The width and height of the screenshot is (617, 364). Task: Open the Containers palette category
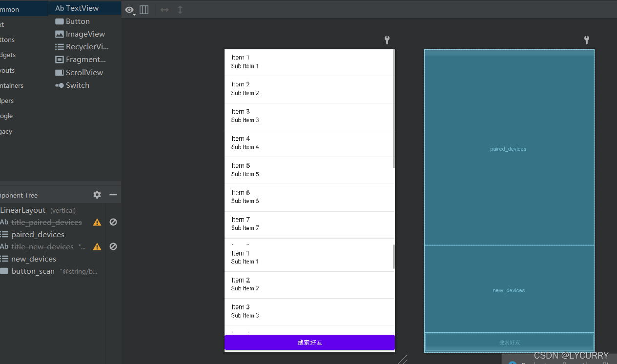(x=24, y=85)
